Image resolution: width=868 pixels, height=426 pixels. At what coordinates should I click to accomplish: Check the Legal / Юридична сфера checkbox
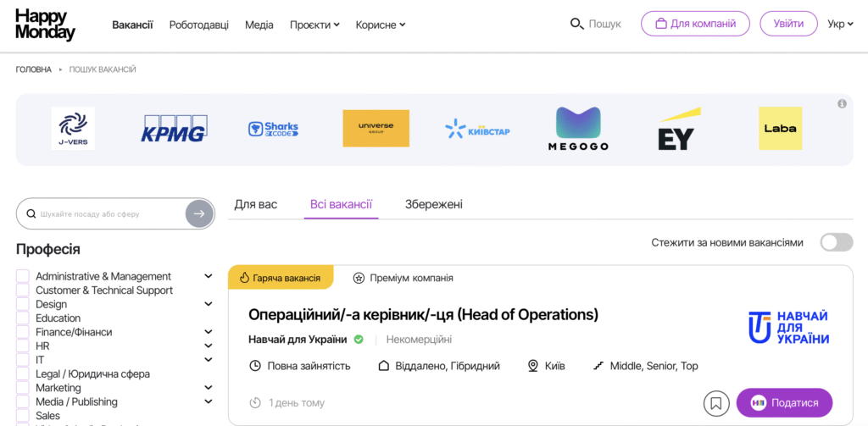(23, 374)
